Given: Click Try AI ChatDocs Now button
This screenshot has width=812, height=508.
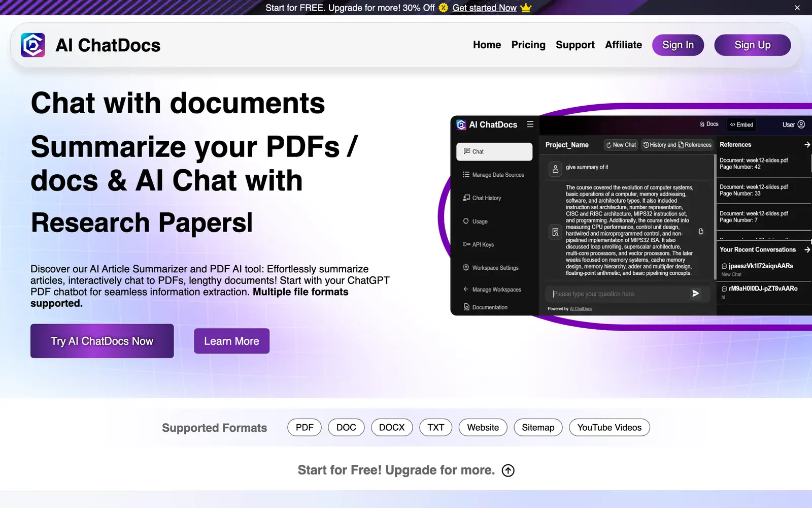Looking at the screenshot, I should [x=102, y=341].
